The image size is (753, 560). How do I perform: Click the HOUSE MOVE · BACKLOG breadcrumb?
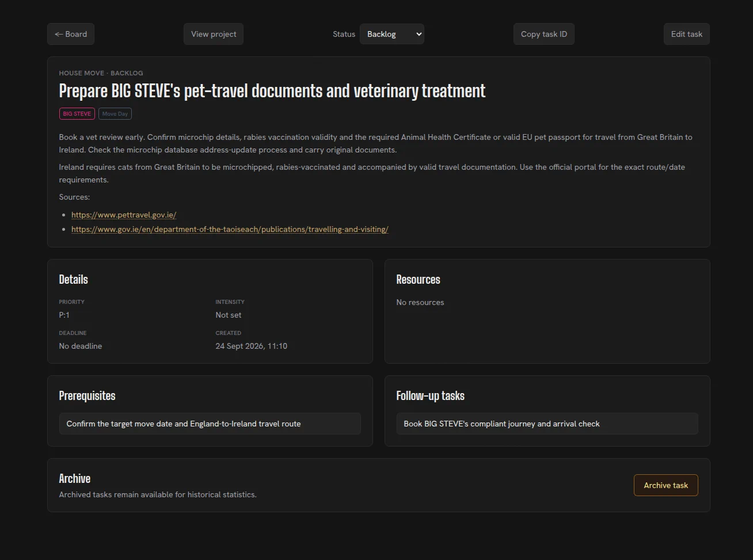coord(101,73)
